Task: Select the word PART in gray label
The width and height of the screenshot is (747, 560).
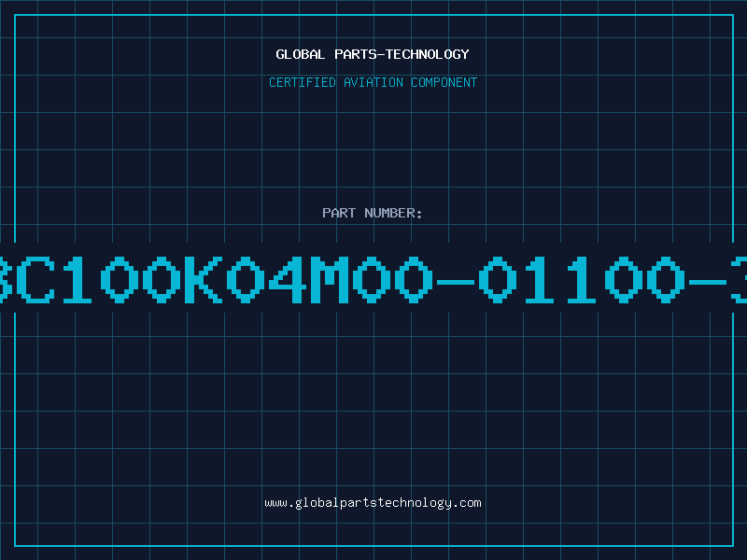Action: (x=339, y=213)
